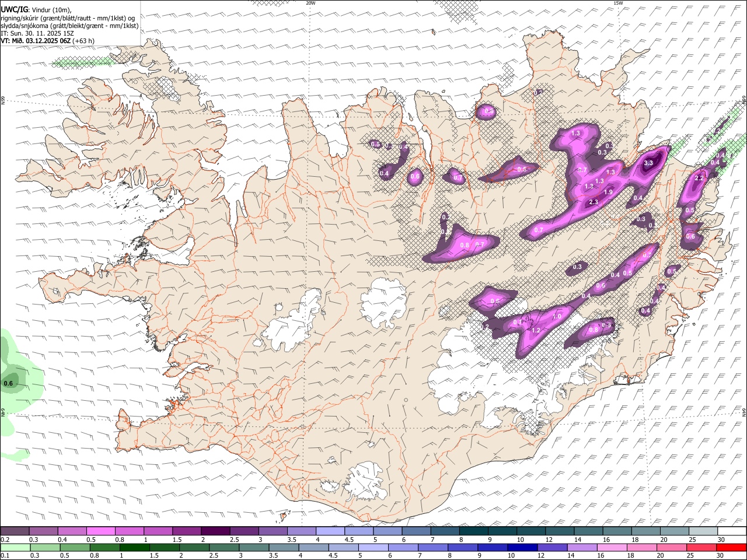Select upper legend dark teal swatch between 8 and 9
The image size is (747, 560).
tap(474, 531)
